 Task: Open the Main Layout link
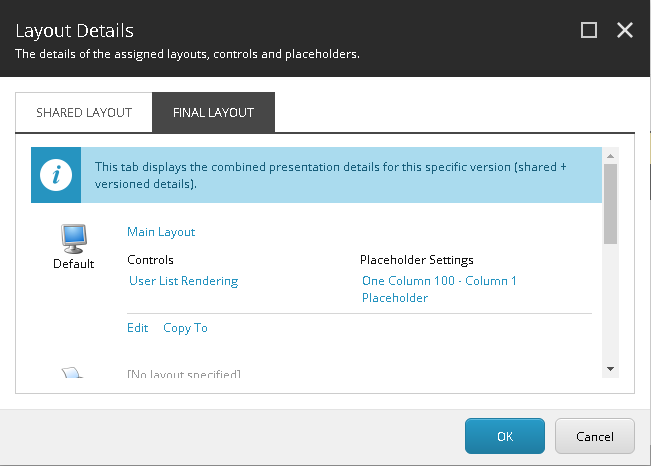coord(161,232)
